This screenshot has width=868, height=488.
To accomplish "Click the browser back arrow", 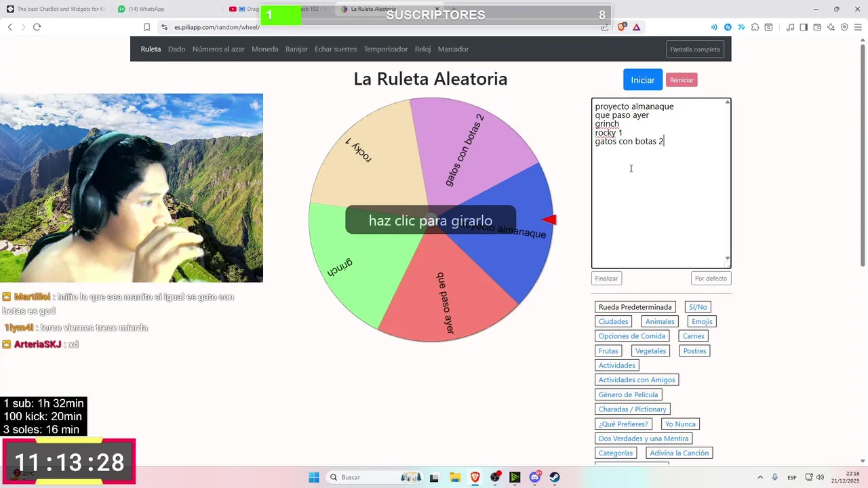I will [x=9, y=27].
